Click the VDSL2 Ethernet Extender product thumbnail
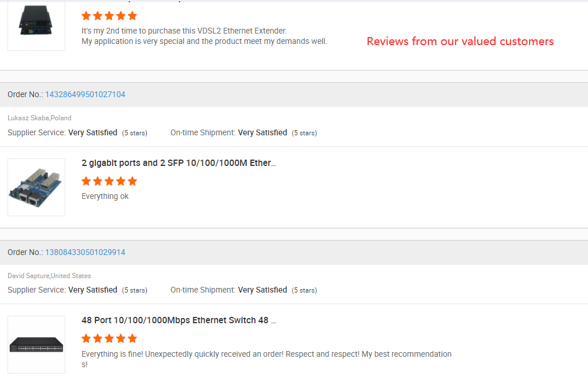This screenshot has height=388, width=588. pos(36,23)
